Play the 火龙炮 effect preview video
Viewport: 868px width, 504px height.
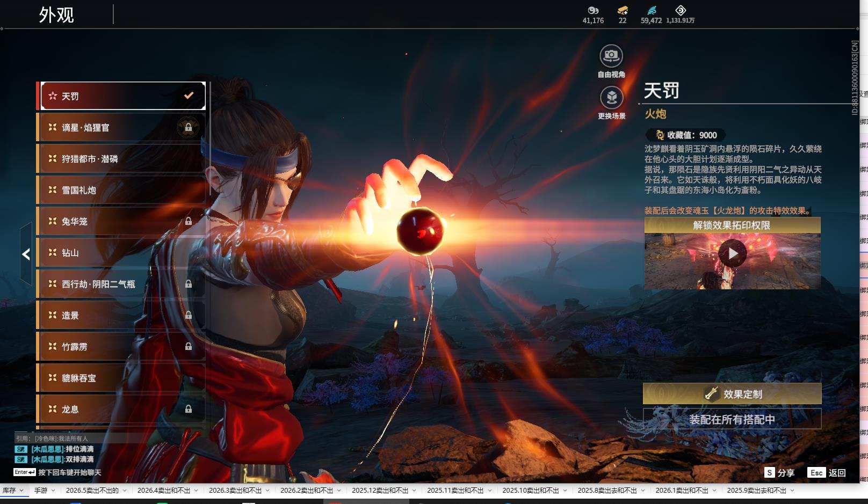tap(733, 253)
